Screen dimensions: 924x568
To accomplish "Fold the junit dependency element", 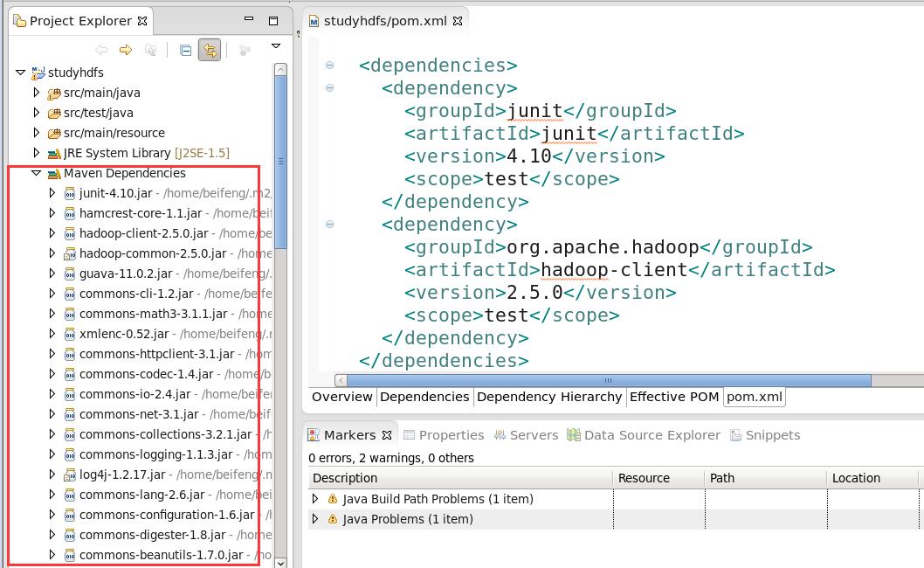I will (329, 88).
